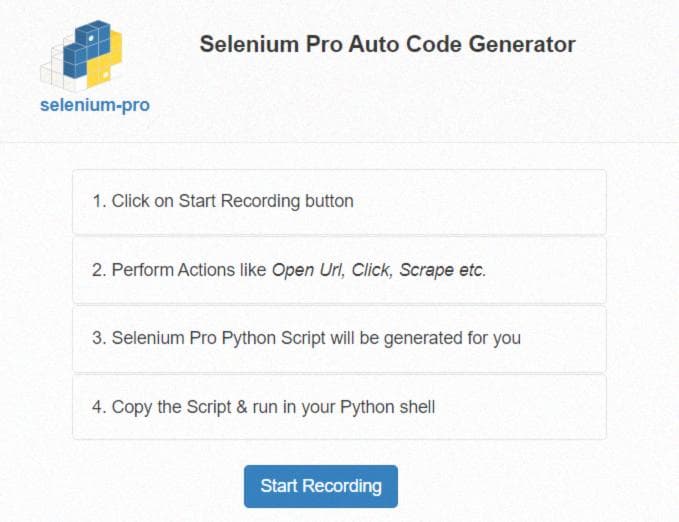The image size is (679, 522).
Task: Click the horizontal divider below the header
Action: (340, 142)
